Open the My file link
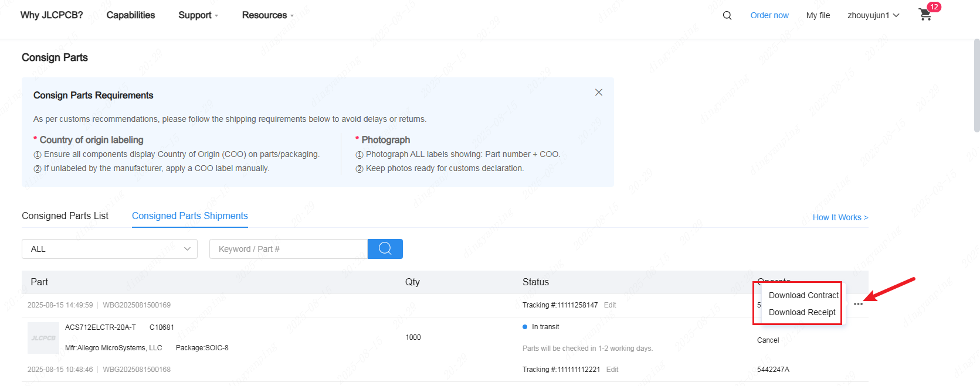 [x=818, y=15]
